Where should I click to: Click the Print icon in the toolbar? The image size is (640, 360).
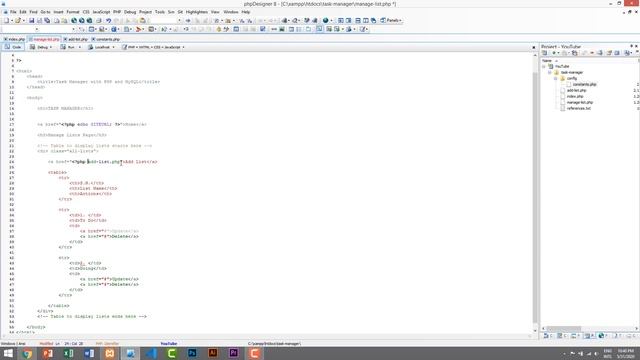(98, 20)
